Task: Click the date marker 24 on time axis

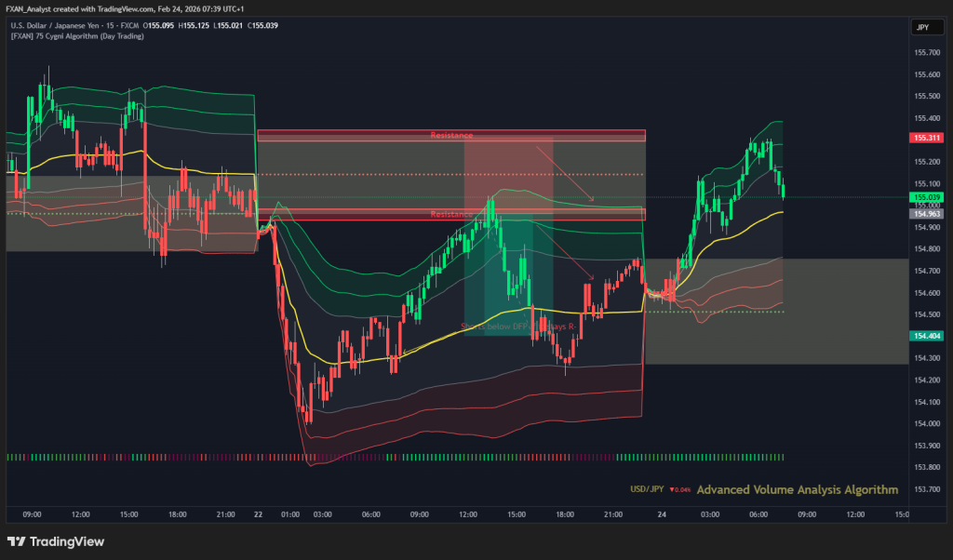Action: (x=662, y=513)
